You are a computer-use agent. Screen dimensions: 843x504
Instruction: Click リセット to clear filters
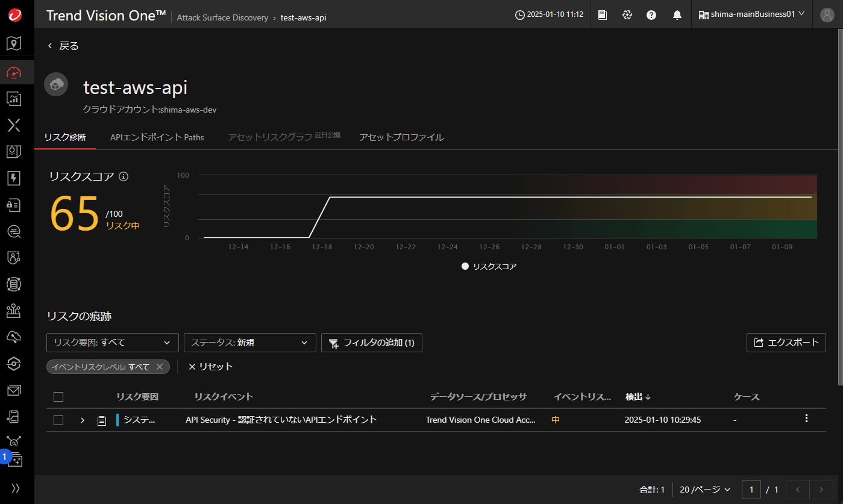(210, 367)
